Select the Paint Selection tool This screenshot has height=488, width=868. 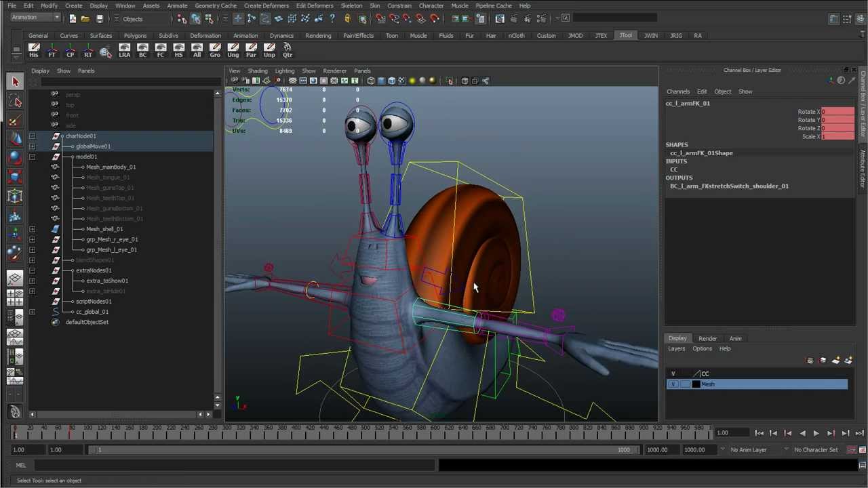pos(15,121)
